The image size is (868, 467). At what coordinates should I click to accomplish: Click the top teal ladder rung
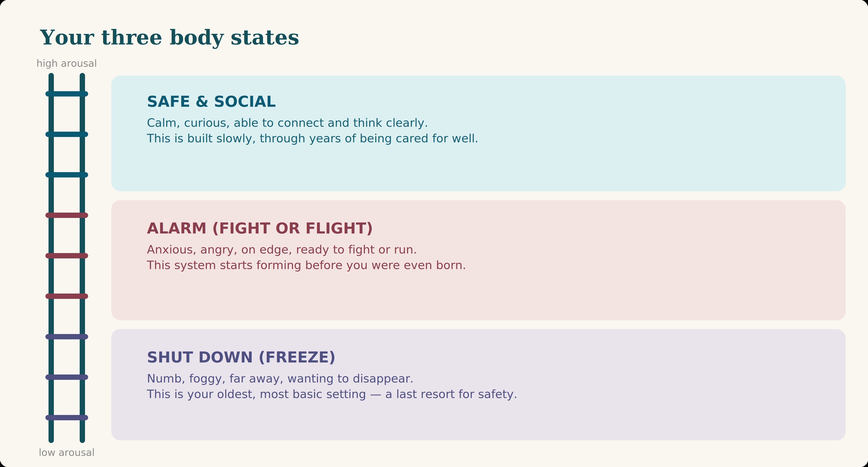coord(67,94)
